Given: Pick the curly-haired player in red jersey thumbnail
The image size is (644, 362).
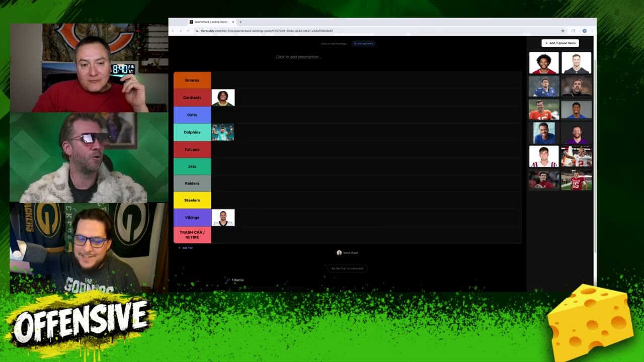Looking at the screenshot, I should coord(544,63).
